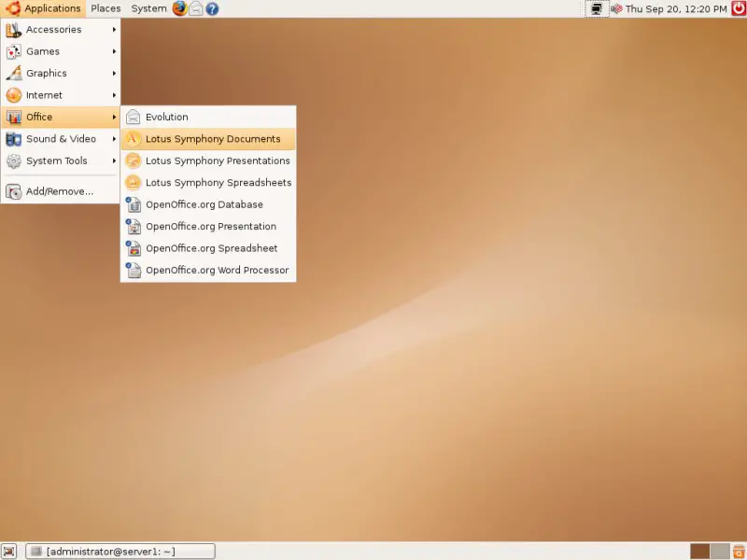The width and height of the screenshot is (747, 560).
Task: Click the OpenOffice.org Spreadsheet icon
Action: [x=134, y=248]
